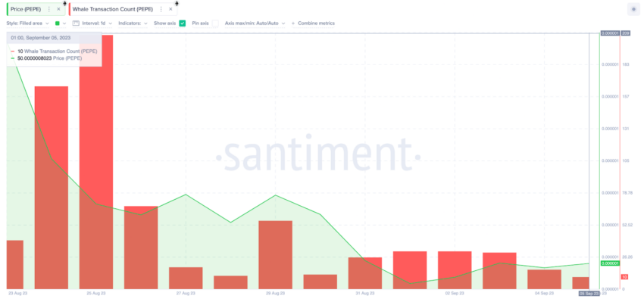Click Combine metrics
Image resolution: width=644 pixels, height=299 pixels.
pyautogui.click(x=313, y=23)
